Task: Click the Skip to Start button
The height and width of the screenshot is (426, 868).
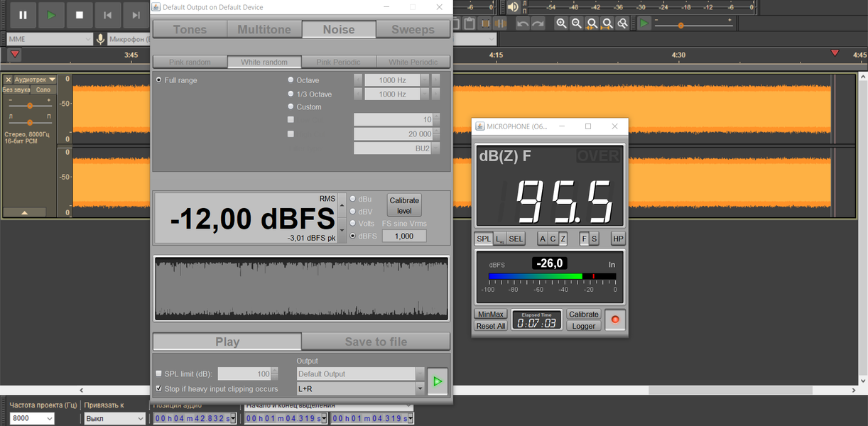Action: [x=108, y=15]
